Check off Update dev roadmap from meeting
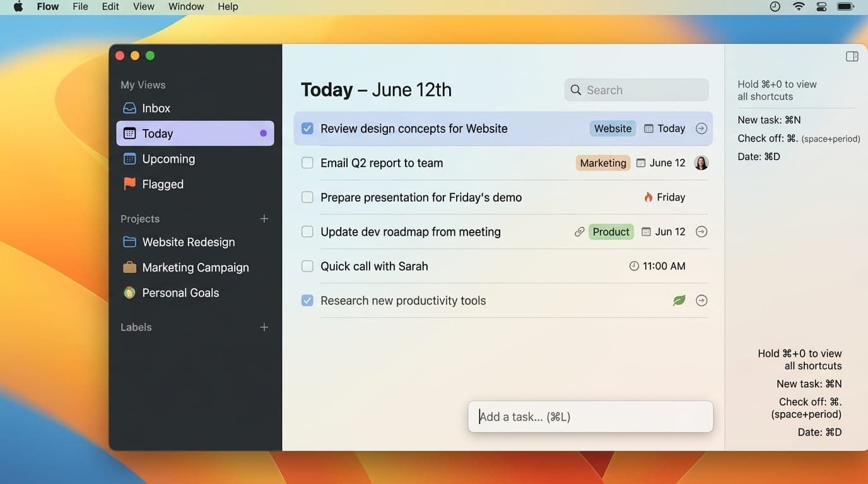The height and width of the screenshot is (484, 868). pyautogui.click(x=307, y=232)
